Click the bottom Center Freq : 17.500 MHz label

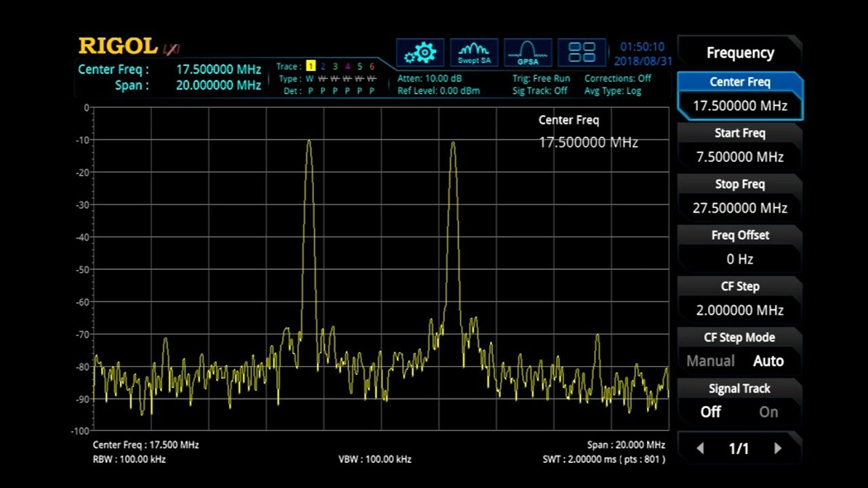point(146,445)
